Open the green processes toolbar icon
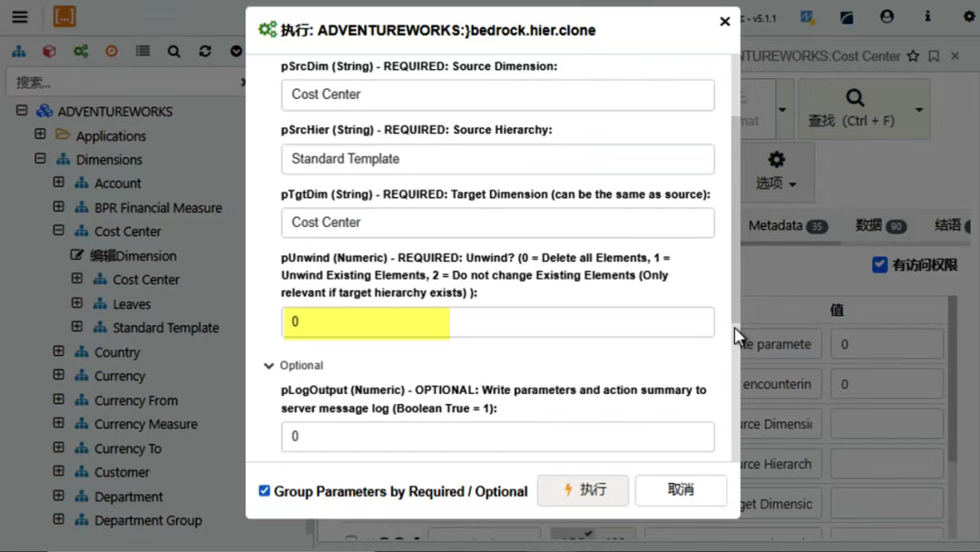The width and height of the screenshot is (980, 552). (x=81, y=51)
